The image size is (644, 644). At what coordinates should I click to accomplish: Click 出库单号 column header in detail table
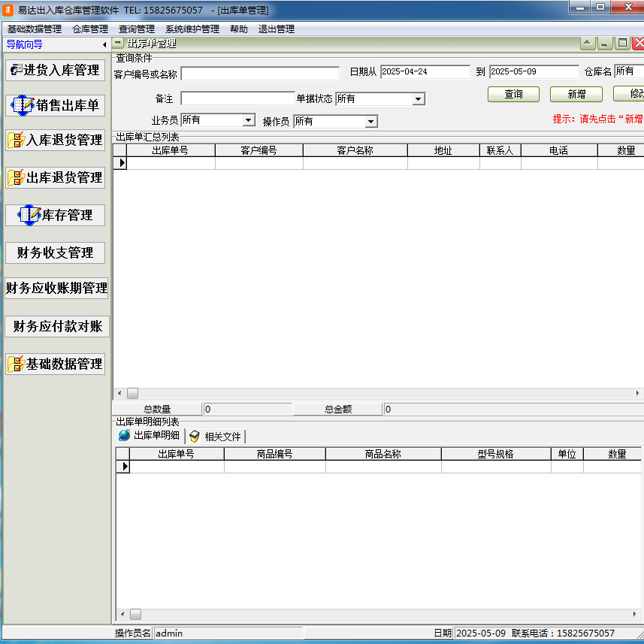point(176,454)
